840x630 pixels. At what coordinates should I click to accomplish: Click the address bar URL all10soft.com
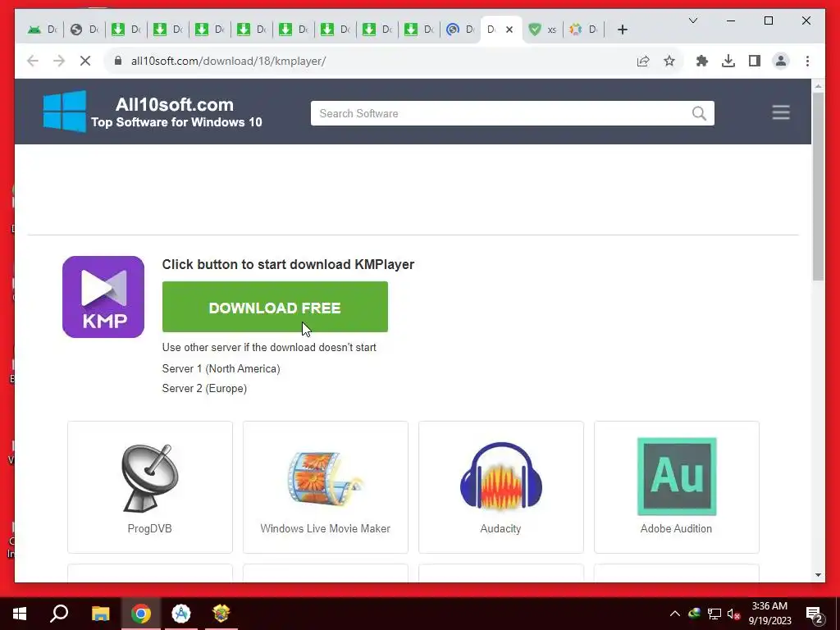[228, 61]
